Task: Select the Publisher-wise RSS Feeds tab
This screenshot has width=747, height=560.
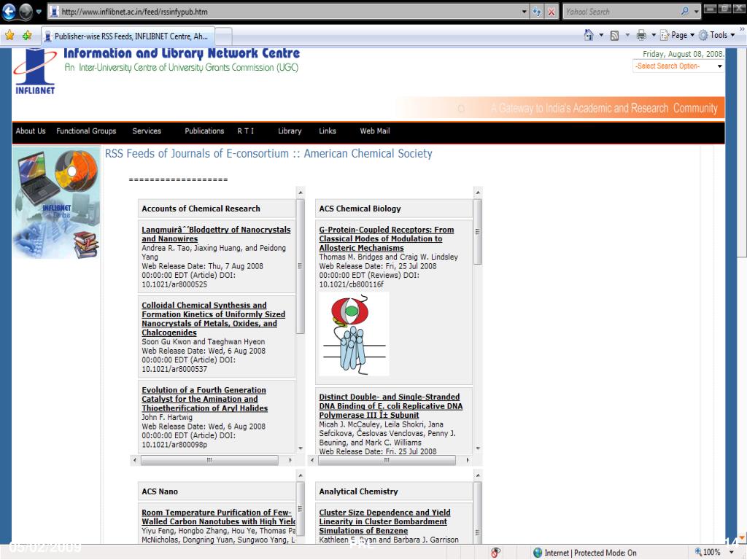Action: tap(127, 36)
